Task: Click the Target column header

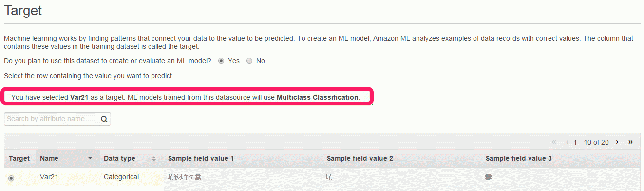Action: pos(19,158)
